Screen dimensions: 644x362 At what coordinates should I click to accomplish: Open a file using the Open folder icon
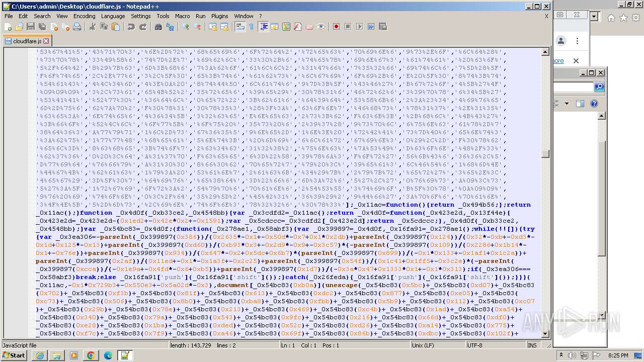coord(19,27)
